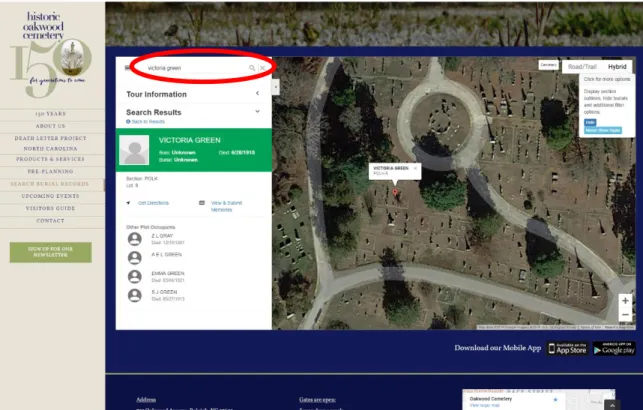Click Victoria Green's placeholder photo

134,150
